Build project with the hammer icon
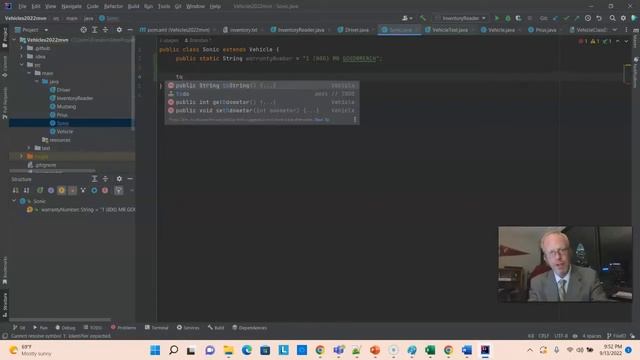640x360 pixels. [423, 18]
